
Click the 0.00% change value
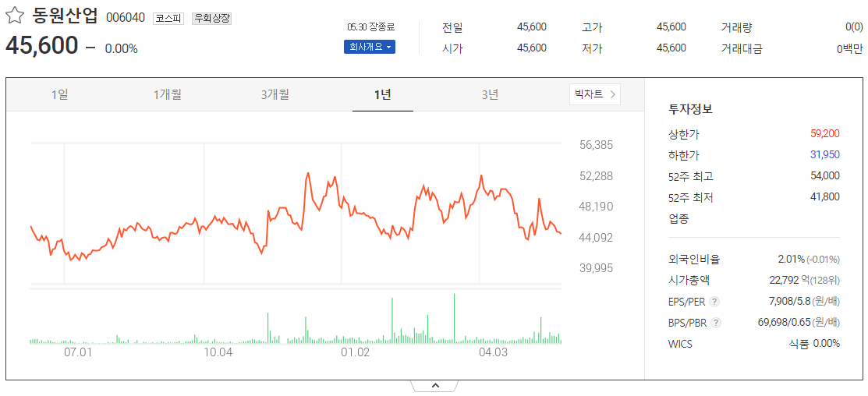pos(121,48)
